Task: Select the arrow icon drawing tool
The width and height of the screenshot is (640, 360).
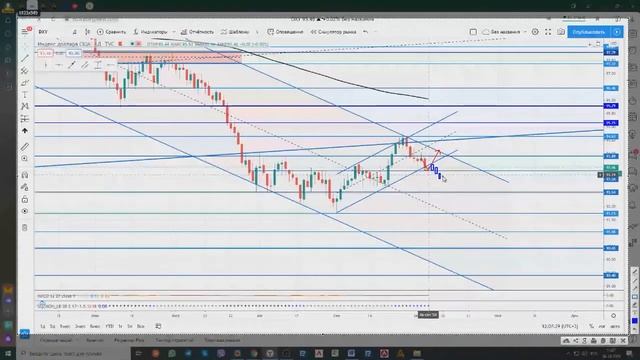Action: (25, 131)
